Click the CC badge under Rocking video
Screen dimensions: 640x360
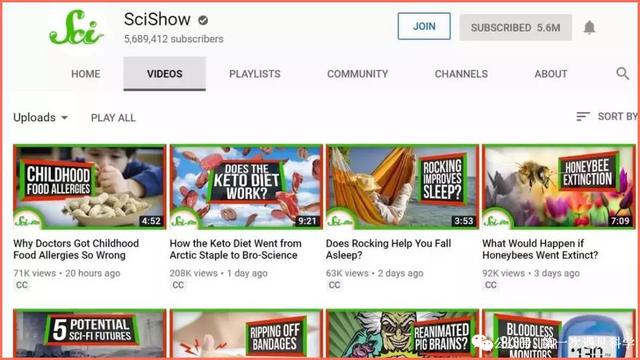334,285
